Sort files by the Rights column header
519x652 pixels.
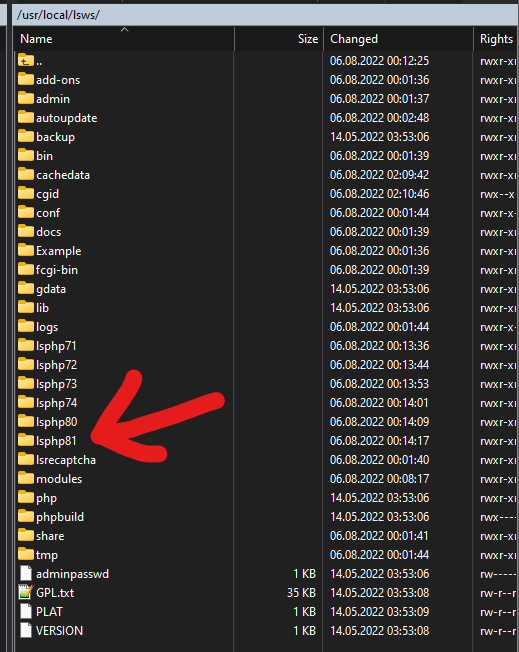tap(496, 39)
